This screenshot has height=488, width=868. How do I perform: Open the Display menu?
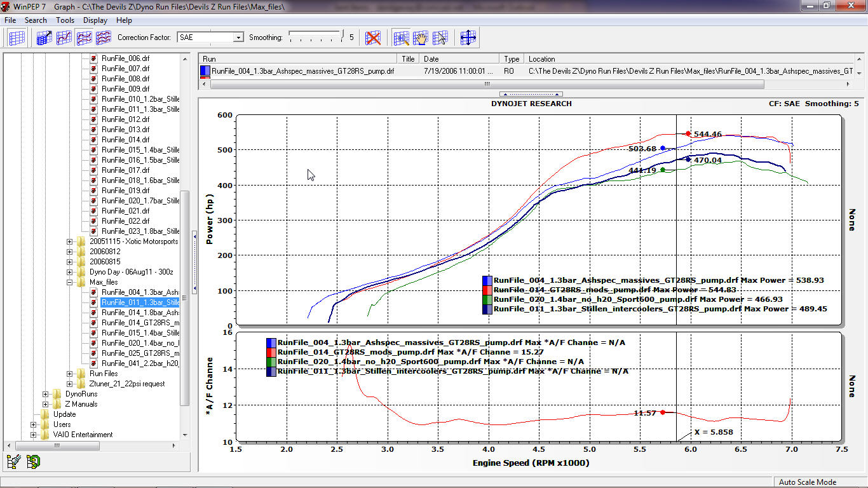tap(95, 20)
